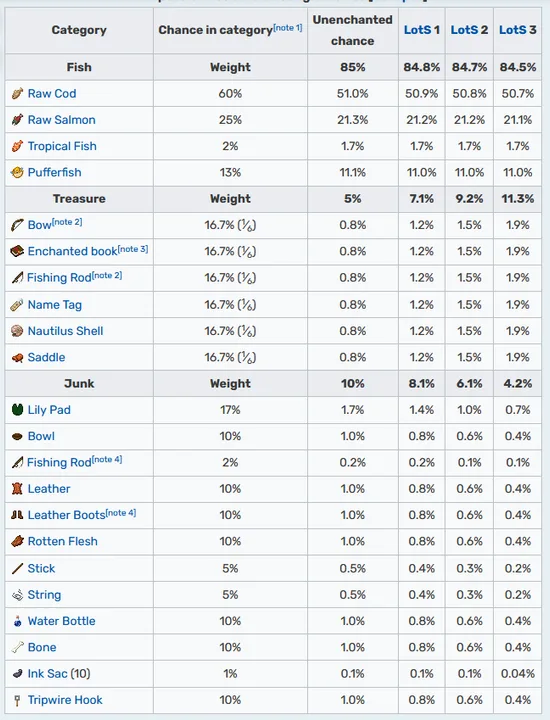Open note 3 beside Enchanted book
The width and height of the screenshot is (550, 720).
(x=133, y=249)
